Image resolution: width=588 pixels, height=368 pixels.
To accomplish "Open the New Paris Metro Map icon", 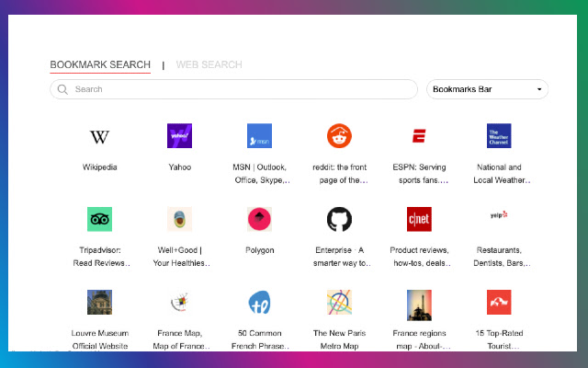I will 339,303.
